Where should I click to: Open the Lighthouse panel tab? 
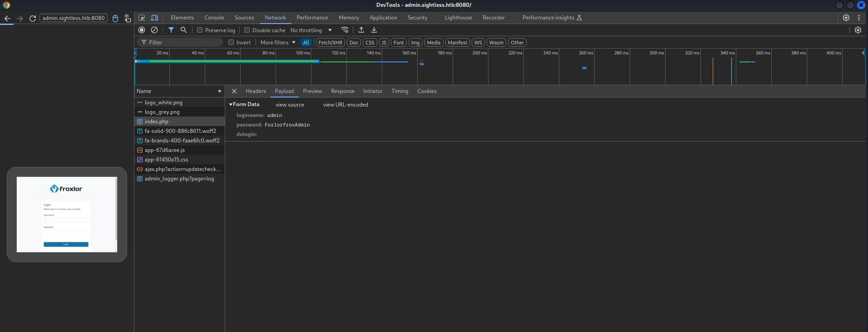click(x=458, y=18)
